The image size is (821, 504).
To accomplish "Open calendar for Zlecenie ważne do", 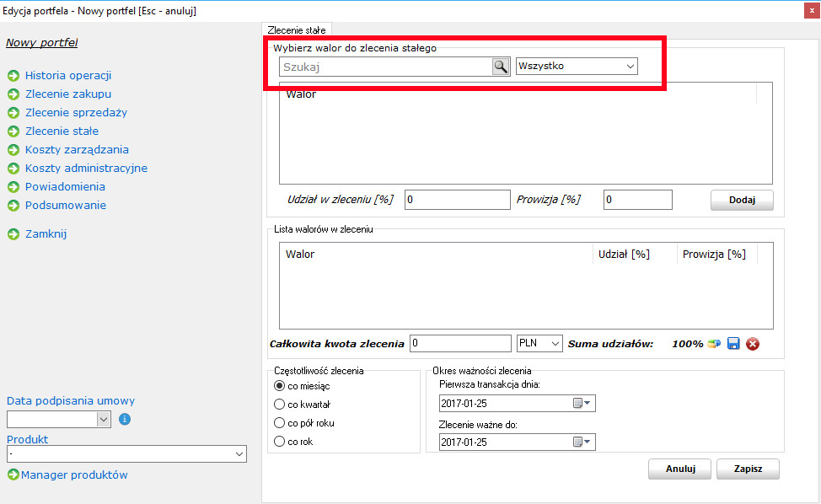I will click(x=582, y=442).
